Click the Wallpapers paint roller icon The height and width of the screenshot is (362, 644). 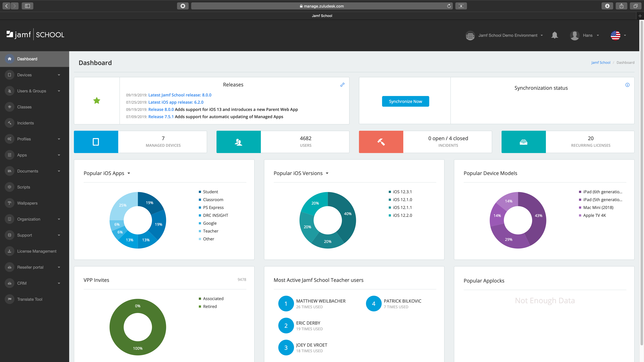point(9,203)
